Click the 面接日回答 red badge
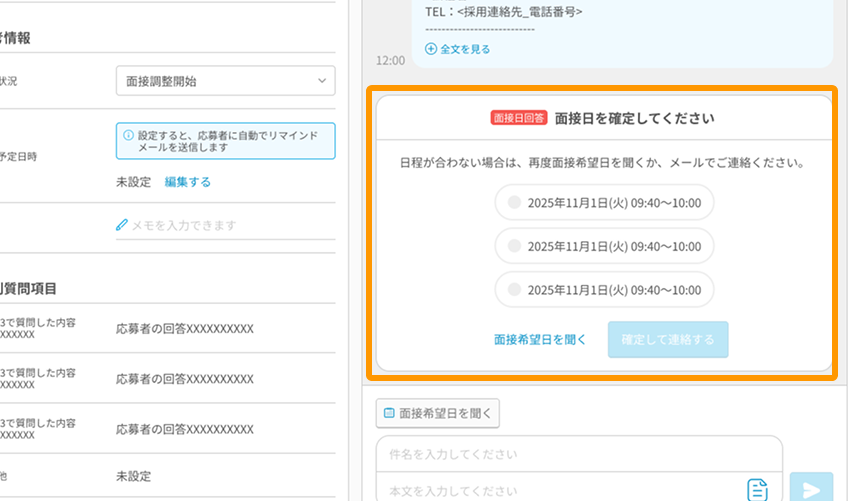The image size is (848, 502). tap(519, 118)
